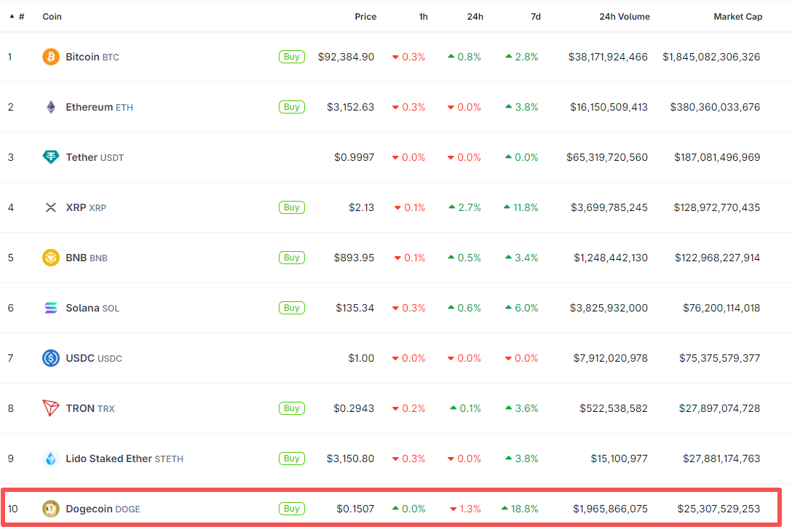
Task: Click the USDC dollar logo icon
Action: point(49,357)
